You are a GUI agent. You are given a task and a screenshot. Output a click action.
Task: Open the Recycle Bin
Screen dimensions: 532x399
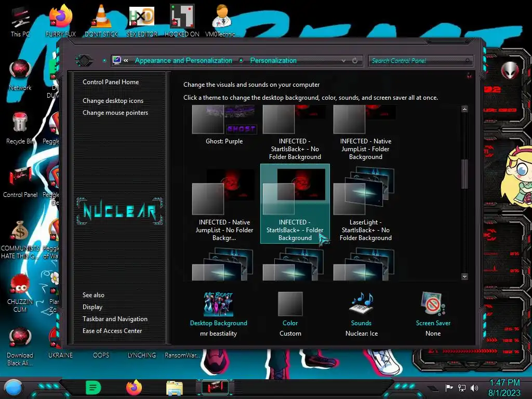[20, 128]
